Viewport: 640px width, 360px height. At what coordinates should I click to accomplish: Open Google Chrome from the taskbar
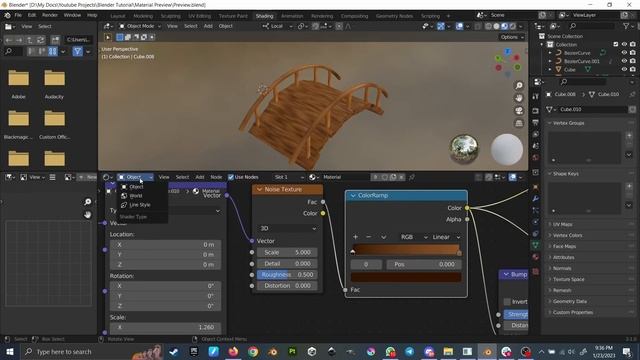point(253,351)
